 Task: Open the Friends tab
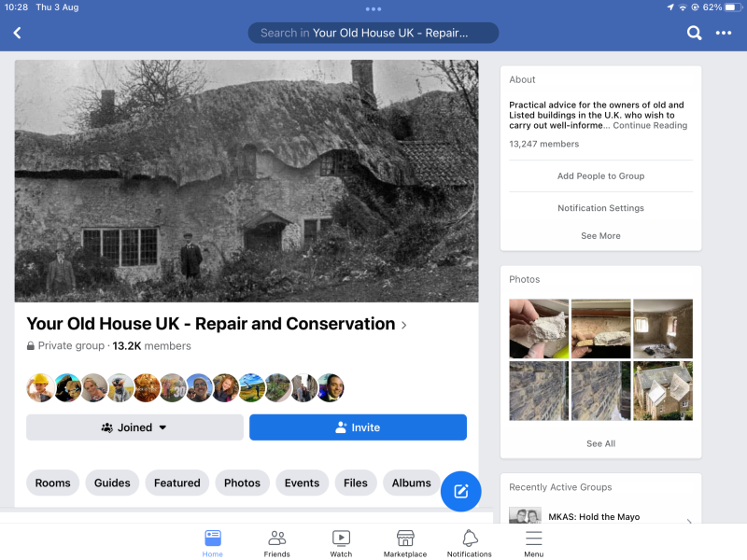tap(276, 544)
